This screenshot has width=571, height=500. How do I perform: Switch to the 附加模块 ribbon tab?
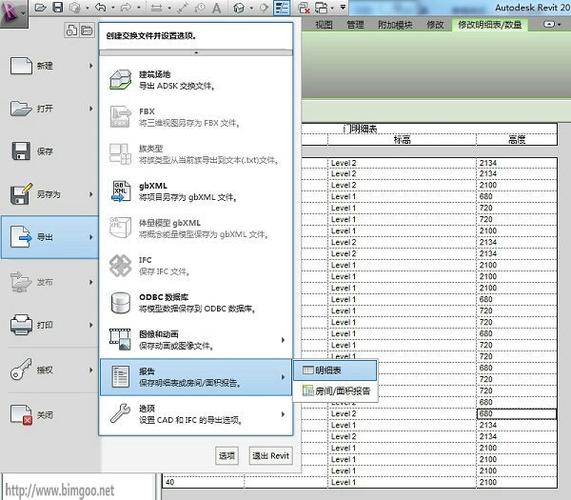pyautogui.click(x=395, y=25)
